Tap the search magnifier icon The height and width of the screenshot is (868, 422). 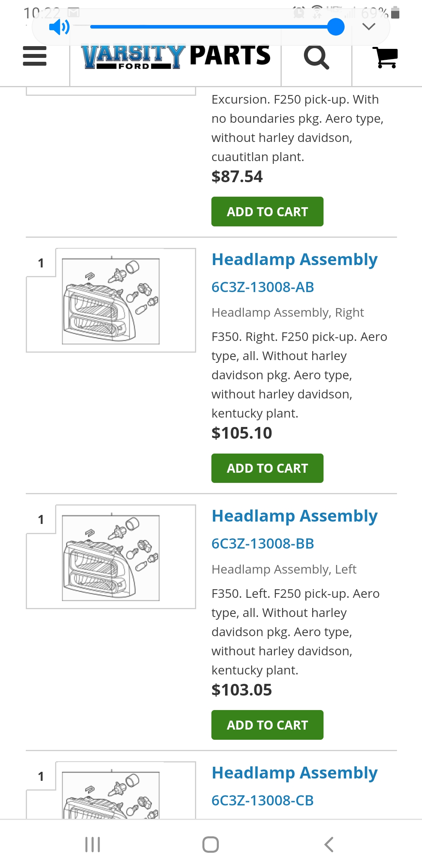click(316, 57)
